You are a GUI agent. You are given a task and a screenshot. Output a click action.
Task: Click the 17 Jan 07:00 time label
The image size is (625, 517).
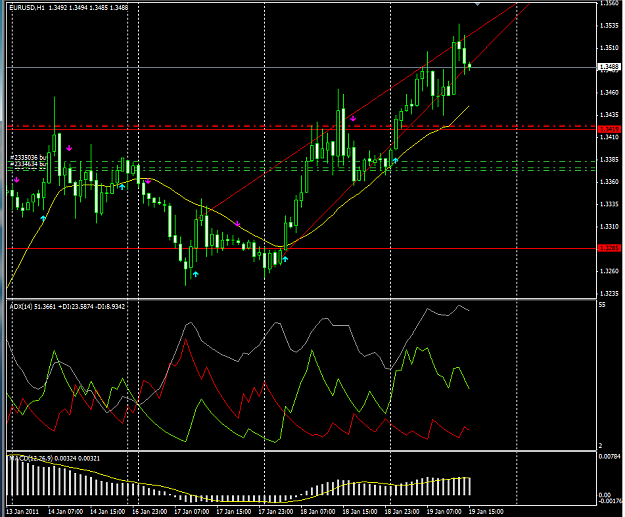191,511
